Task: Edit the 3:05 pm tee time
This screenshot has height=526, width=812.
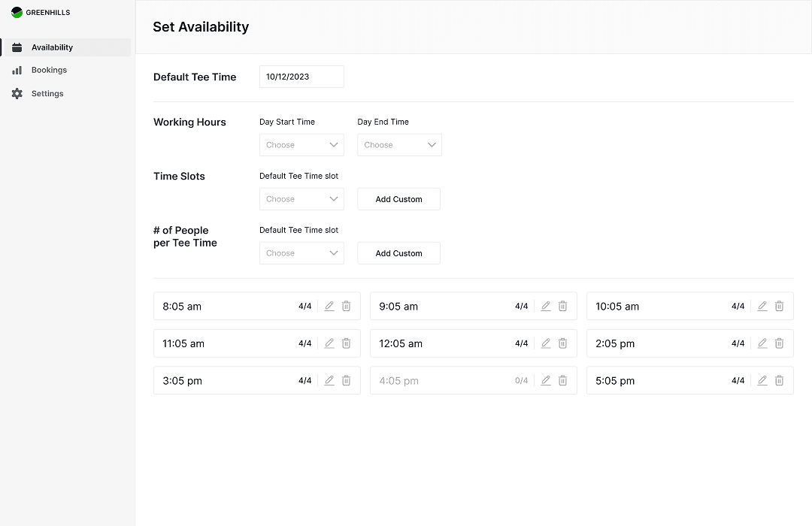Action: [329, 380]
